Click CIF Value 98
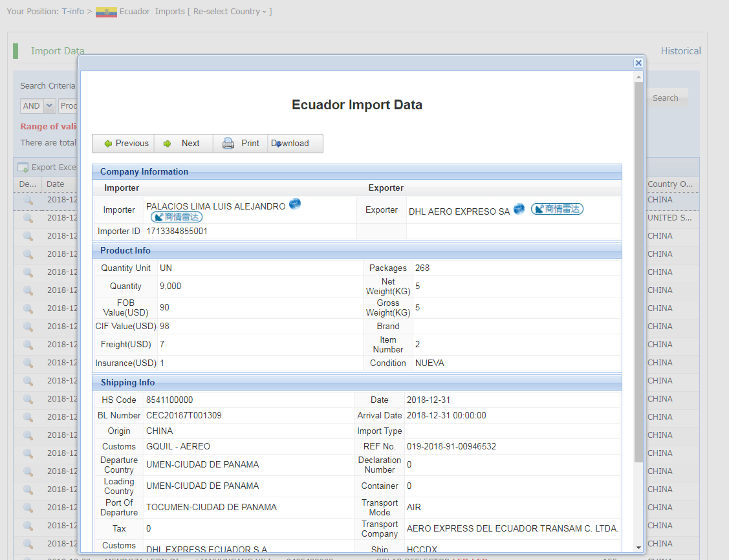The width and height of the screenshot is (729, 560). (164, 327)
